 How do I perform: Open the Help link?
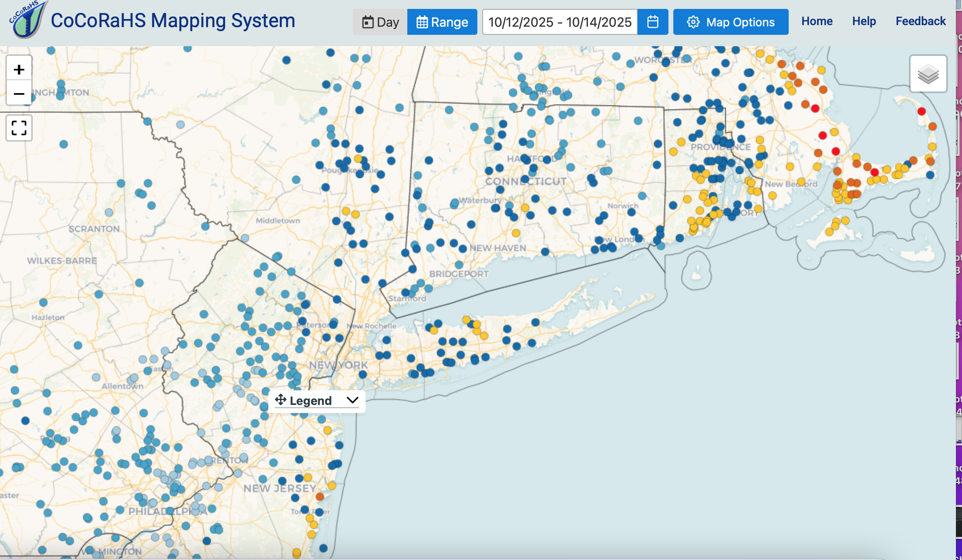click(864, 21)
